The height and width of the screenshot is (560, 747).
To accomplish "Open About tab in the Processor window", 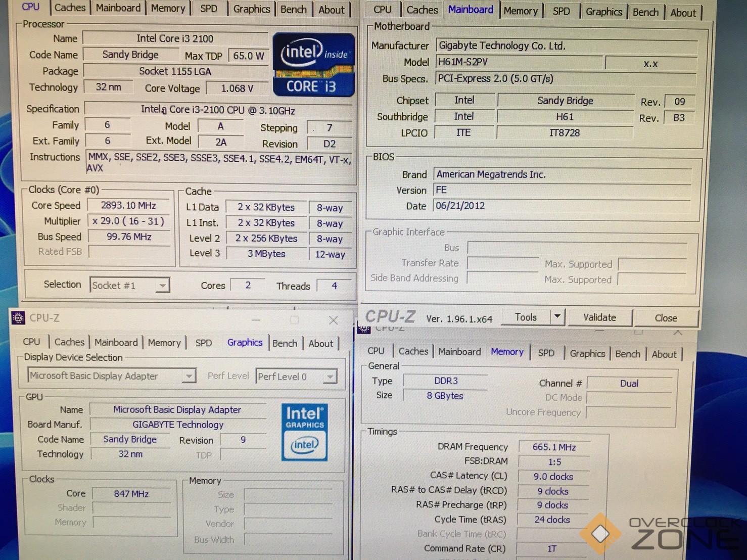I will [x=331, y=10].
